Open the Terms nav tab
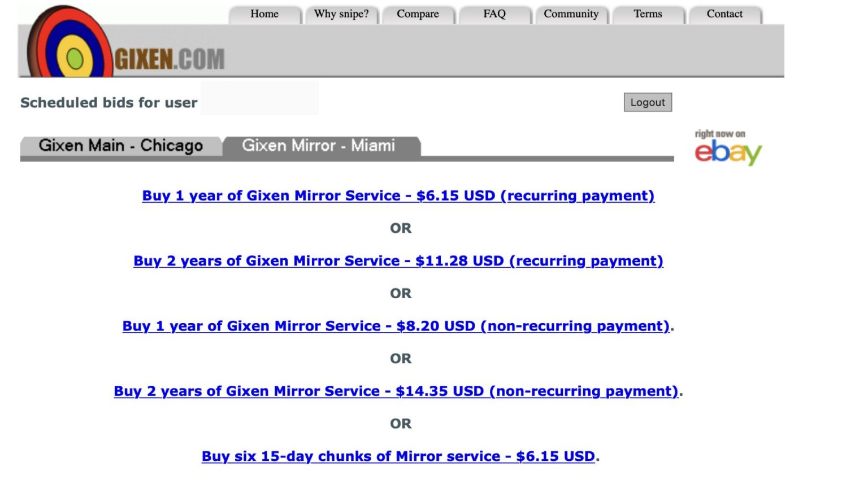The image size is (868, 488). (x=648, y=14)
